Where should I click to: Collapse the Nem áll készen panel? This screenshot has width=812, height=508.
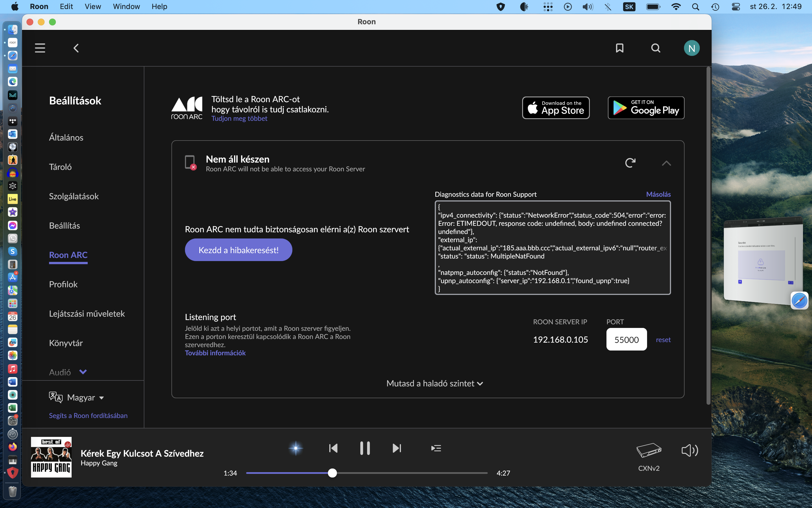667,163
